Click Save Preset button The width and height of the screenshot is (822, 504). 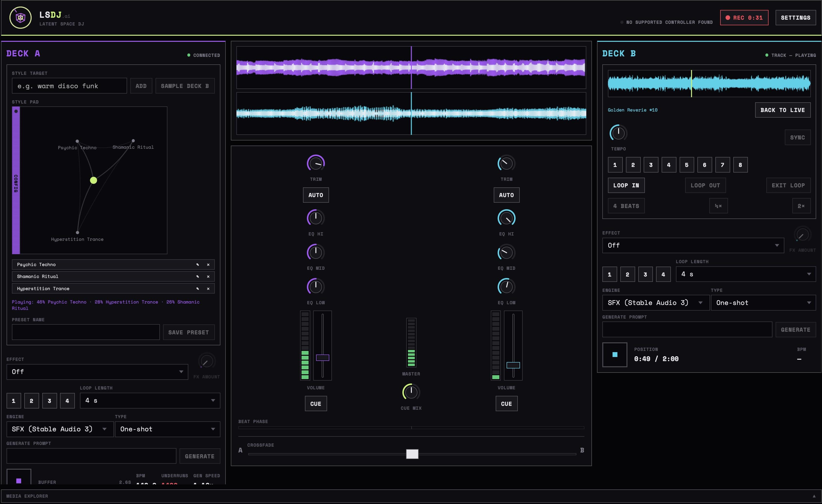[x=189, y=332]
